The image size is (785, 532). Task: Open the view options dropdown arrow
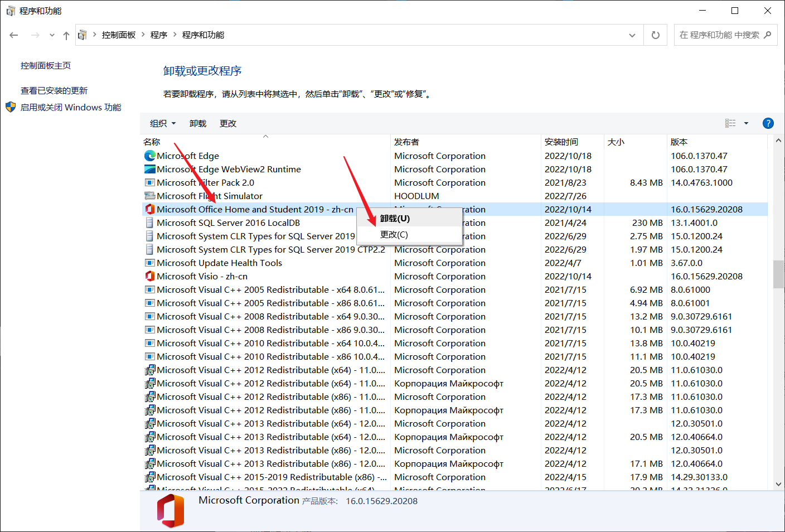click(x=746, y=123)
